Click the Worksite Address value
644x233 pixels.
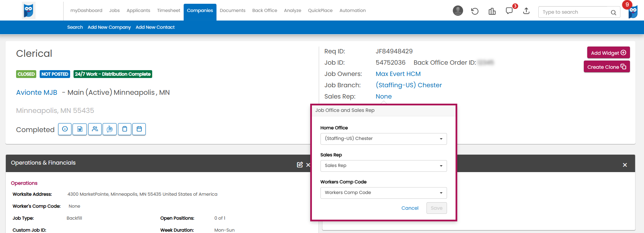[142, 194]
